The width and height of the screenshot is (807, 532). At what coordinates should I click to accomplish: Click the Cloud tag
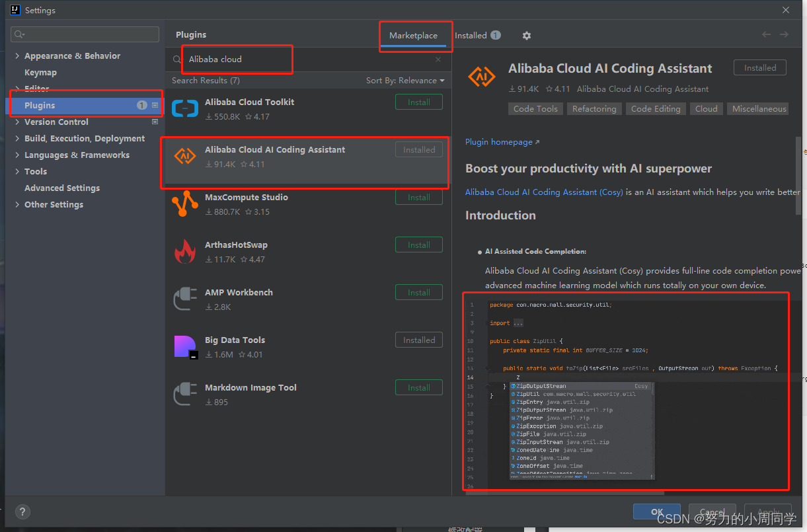pyautogui.click(x=706, y=109)
